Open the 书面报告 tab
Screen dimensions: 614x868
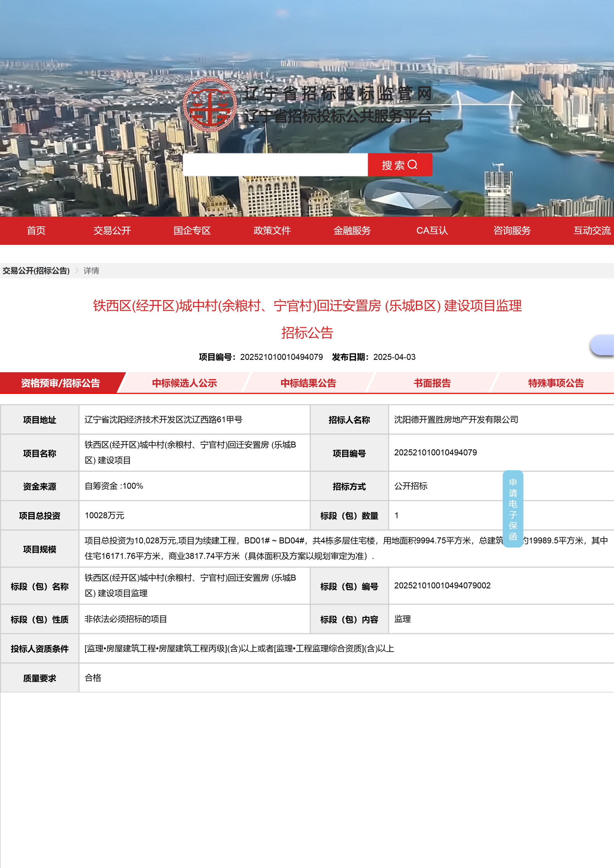(432, 383)
